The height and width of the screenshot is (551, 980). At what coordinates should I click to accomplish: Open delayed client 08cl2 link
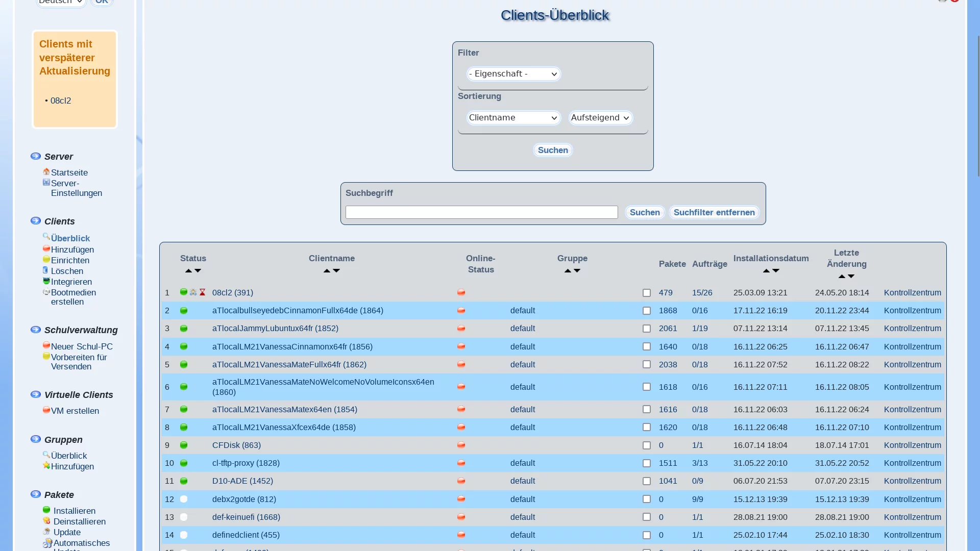pos(61,101)
